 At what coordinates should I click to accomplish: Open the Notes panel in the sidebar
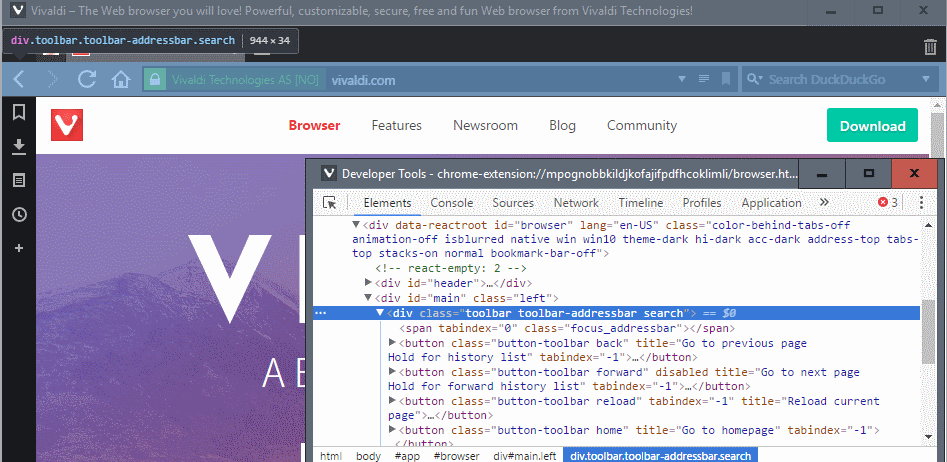point(19,181)
